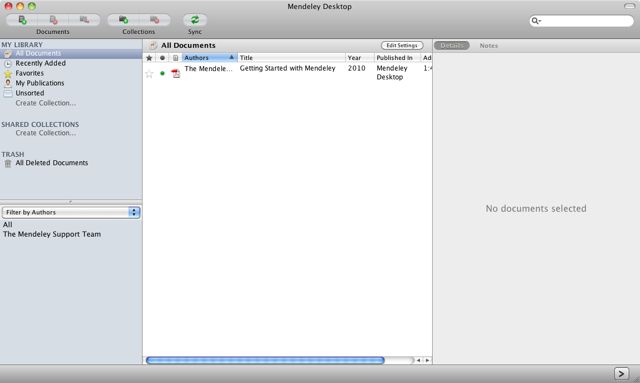Select All Documents in My Library

[x=71, y=53]
